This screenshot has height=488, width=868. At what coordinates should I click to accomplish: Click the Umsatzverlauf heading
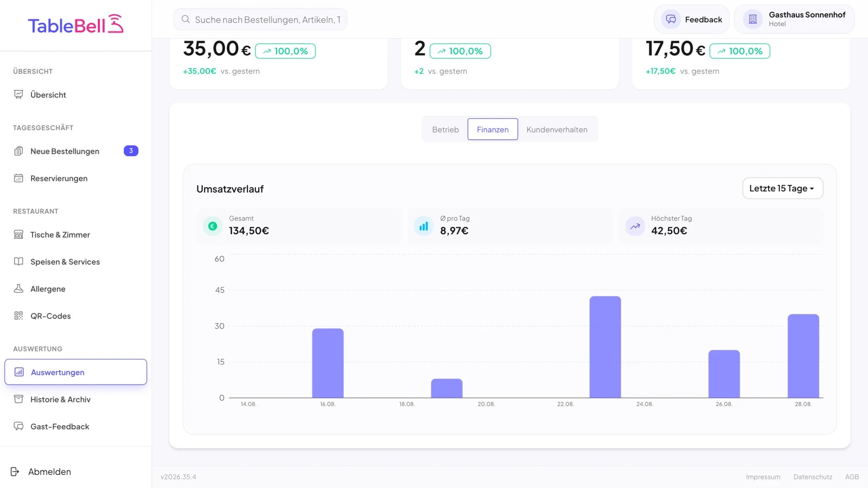230,189
